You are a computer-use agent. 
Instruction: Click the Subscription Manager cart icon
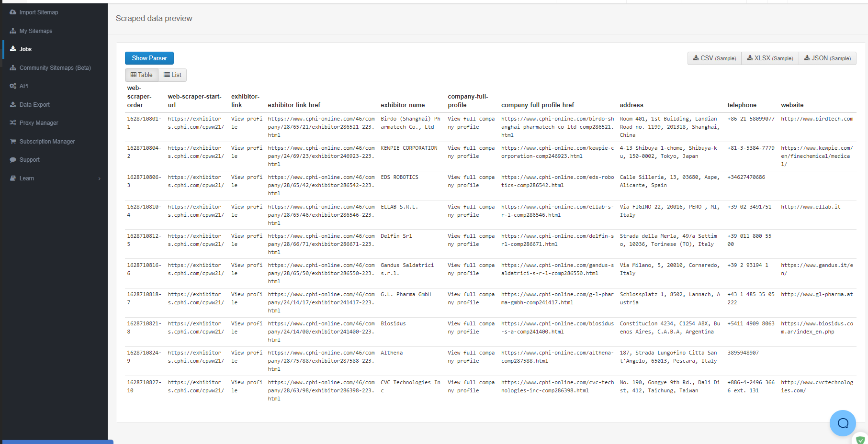(x=13, y=142)
